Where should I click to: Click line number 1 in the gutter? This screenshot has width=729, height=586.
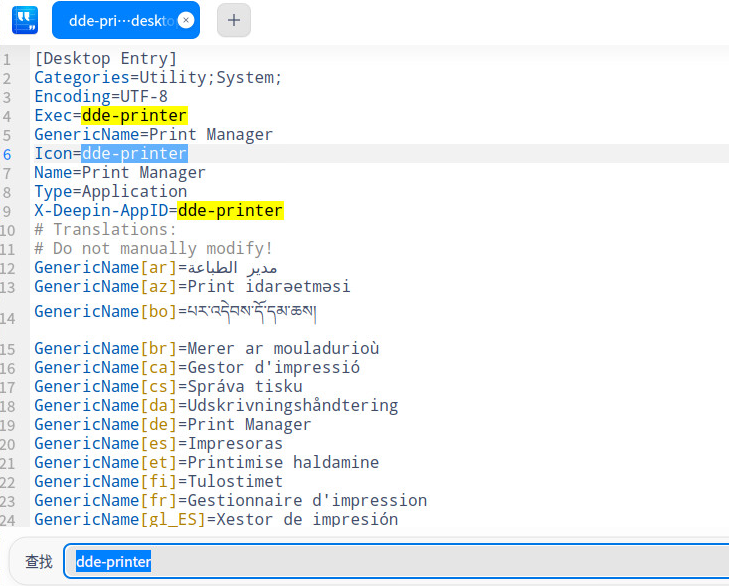pyautogui.click(x=7, y=60)
